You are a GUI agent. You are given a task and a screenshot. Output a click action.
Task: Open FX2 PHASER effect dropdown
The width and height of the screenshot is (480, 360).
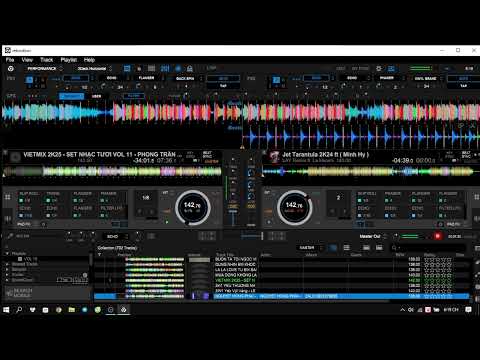(389, 78)
